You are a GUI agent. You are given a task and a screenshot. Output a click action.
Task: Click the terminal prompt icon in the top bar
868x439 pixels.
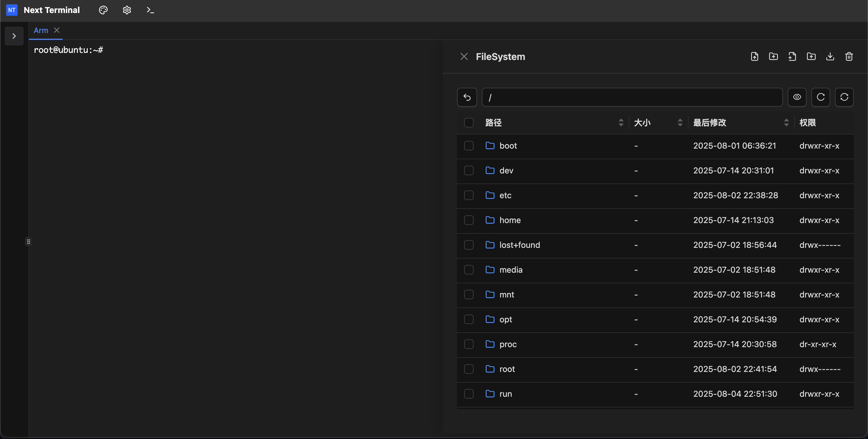pyautogui.click(x=150, y=10)
